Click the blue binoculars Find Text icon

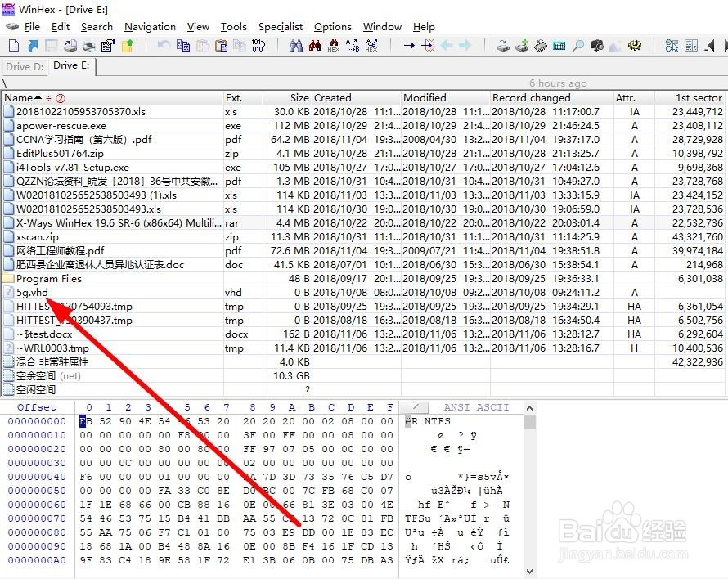296,46
